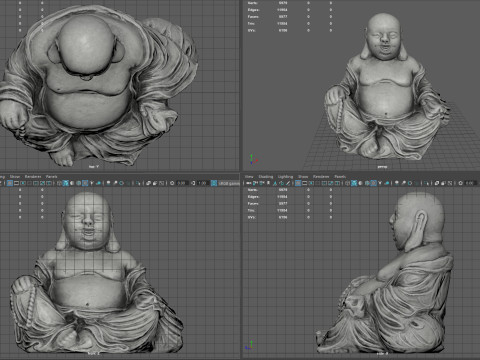The image size is (480, 360).
Task: Toggle Grid display in side view toolbar
Action: pyautogui.click(x=298, y=183)
